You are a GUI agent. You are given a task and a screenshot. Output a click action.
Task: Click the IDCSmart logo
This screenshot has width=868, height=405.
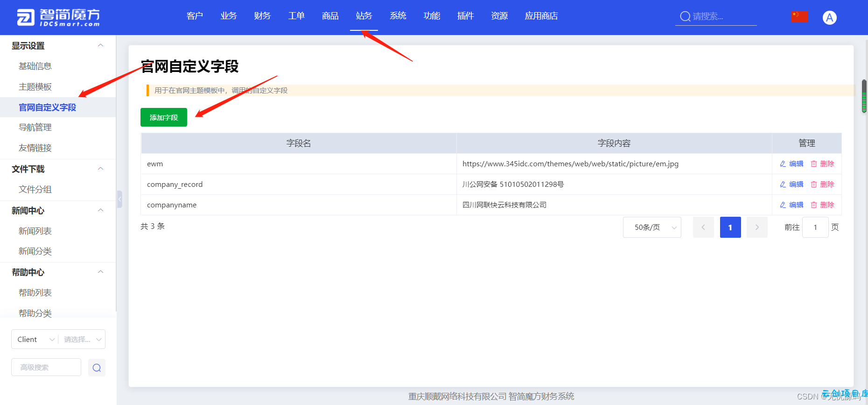[58, 17]
